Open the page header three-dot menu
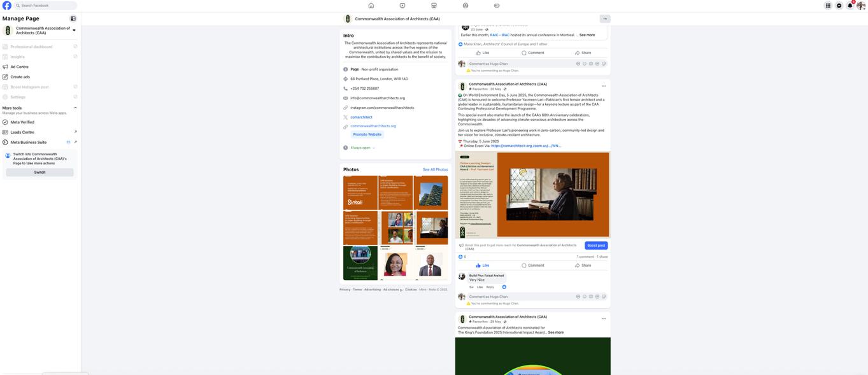 coord(605,19)
